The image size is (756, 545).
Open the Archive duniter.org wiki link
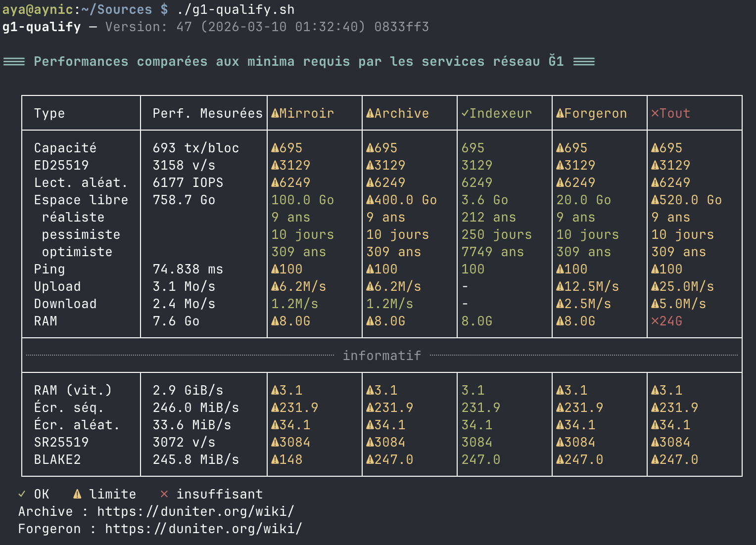pyautogui.click(x=195, y=511)
